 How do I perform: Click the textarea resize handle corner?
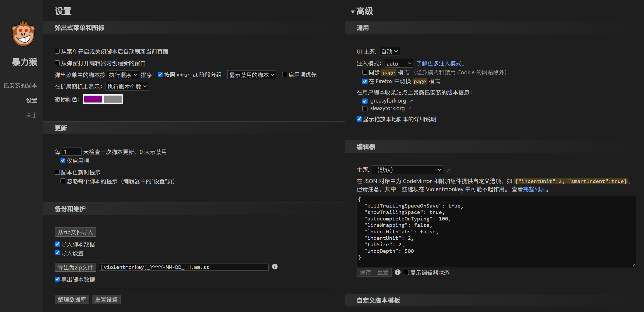pyautogui.click(x=633, y=264)
